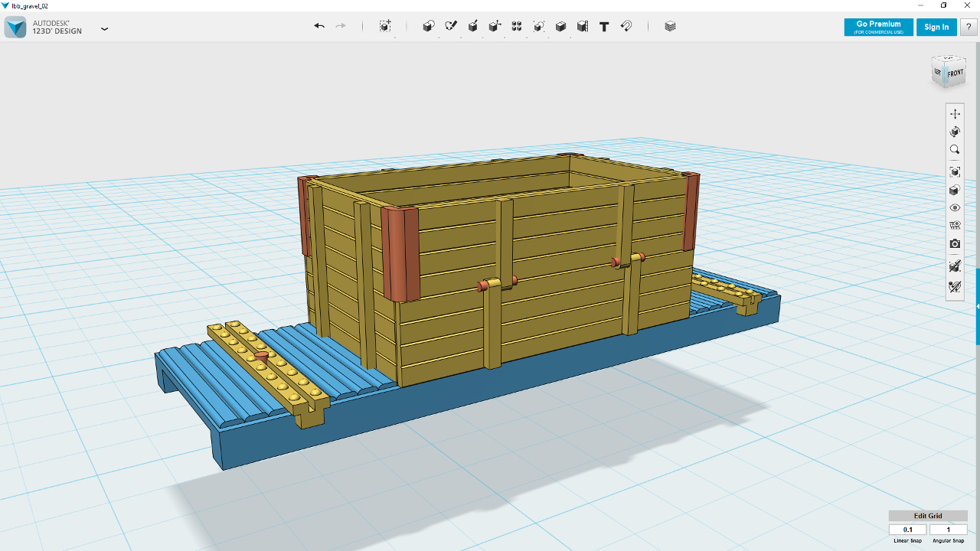Open the Combine tool menu

click(x=560, y=26)
